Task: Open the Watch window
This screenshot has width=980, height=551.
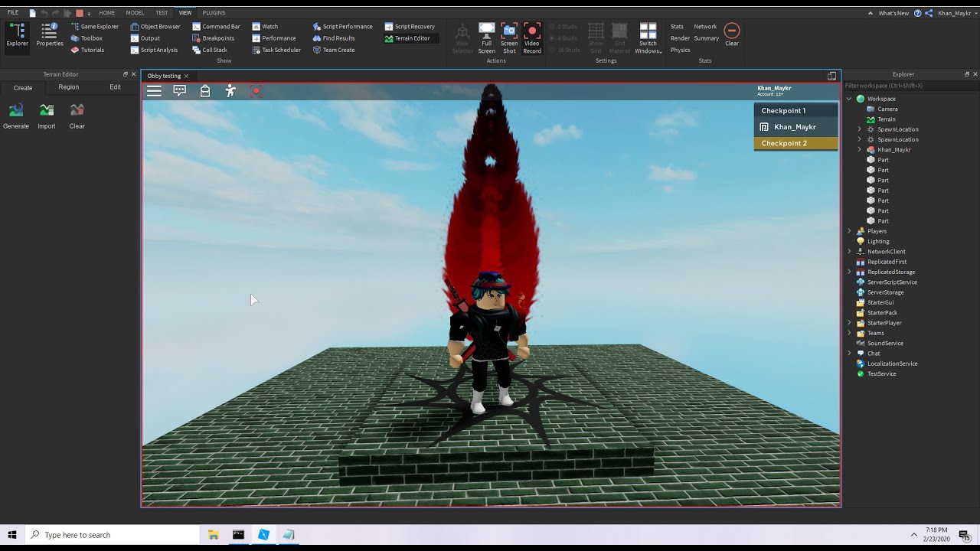Action: pyautogui.click(x=265, y=27)
